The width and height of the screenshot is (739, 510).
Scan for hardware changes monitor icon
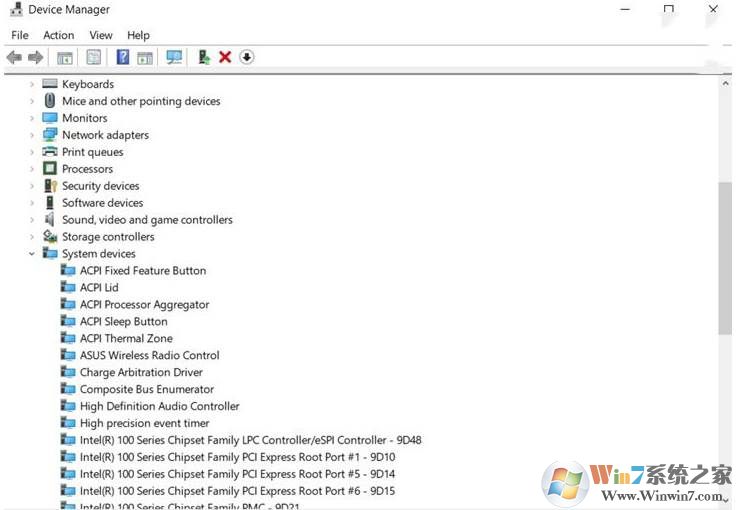(174, 58)
